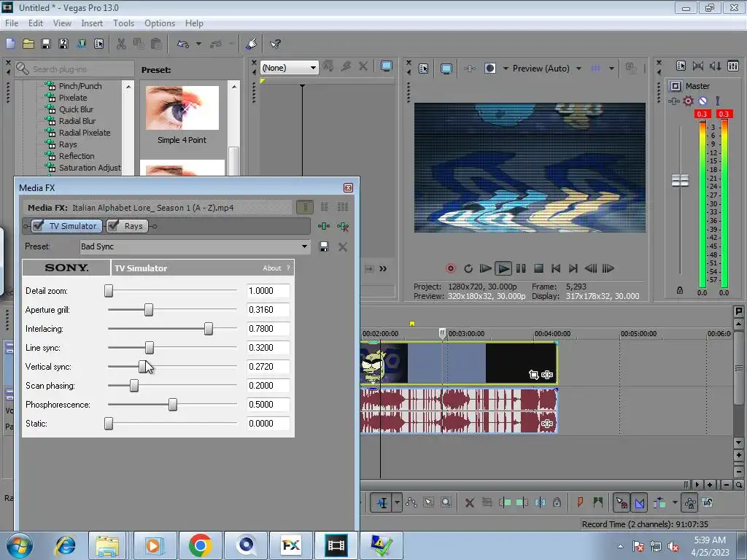Click the New project icon in the toolbar

pyautogui.click(x=10, y=44)
